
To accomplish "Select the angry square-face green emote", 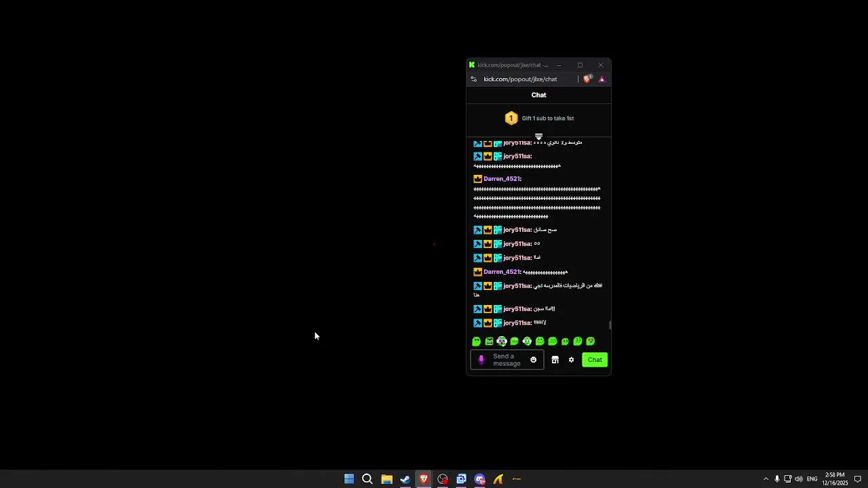I will 489,342.
